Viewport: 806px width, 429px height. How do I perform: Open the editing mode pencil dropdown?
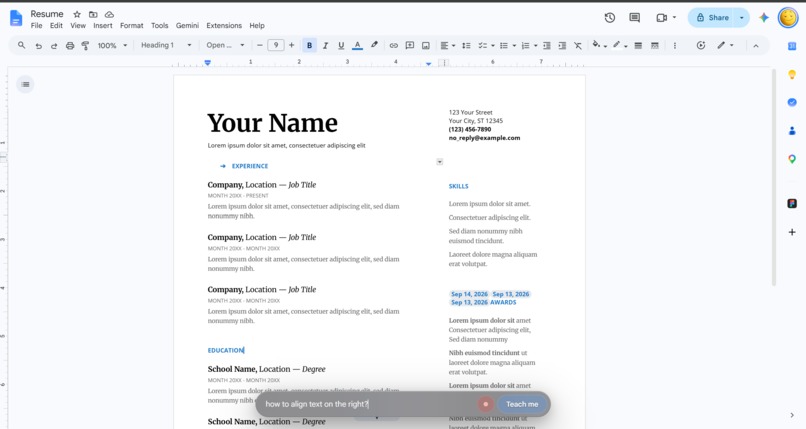pos(725,45)
